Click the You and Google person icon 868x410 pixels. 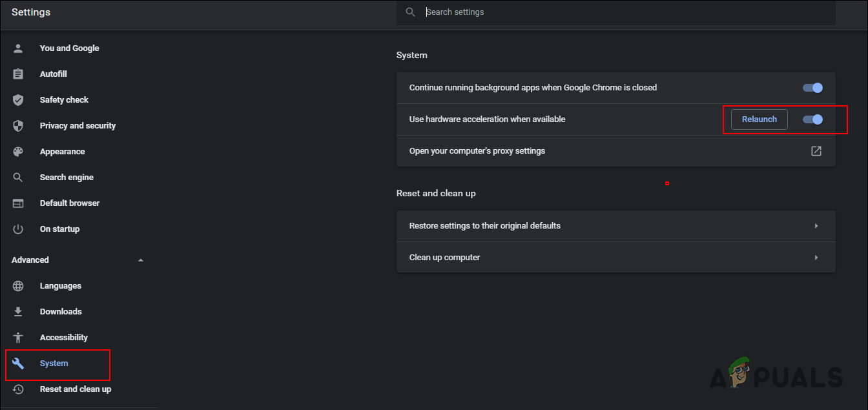pos(18,48)
